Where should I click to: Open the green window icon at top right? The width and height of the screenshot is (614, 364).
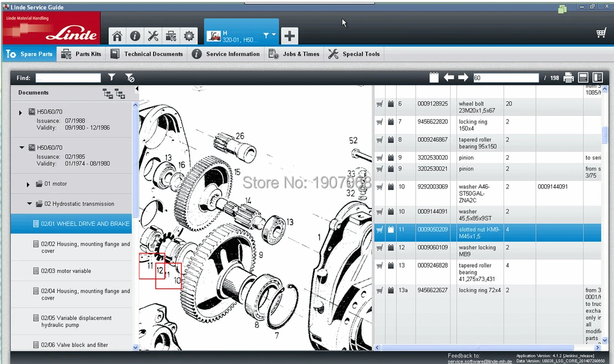coord(562,9)
